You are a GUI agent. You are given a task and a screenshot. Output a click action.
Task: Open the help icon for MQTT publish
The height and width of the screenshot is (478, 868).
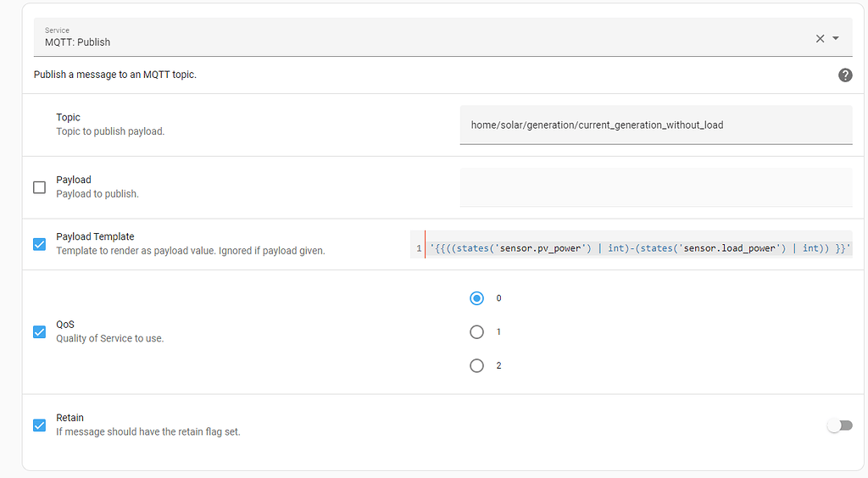tap(845, 75)
